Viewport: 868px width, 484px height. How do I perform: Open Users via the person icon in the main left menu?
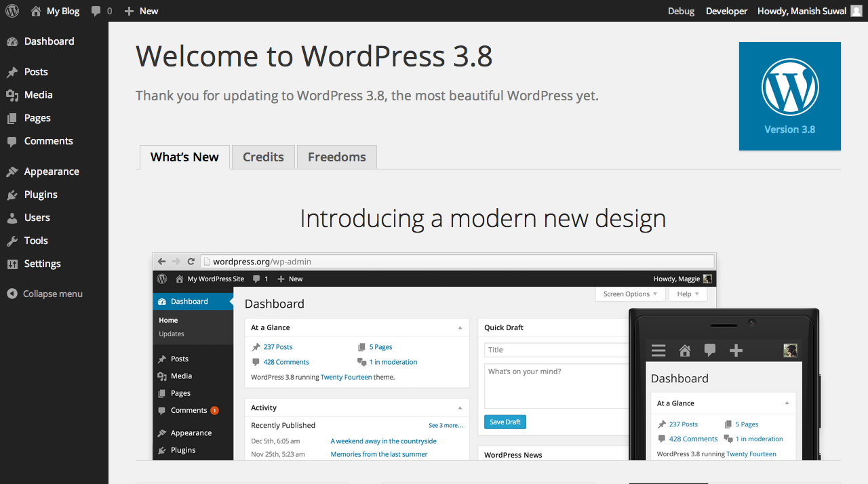(x=12, y=218)
